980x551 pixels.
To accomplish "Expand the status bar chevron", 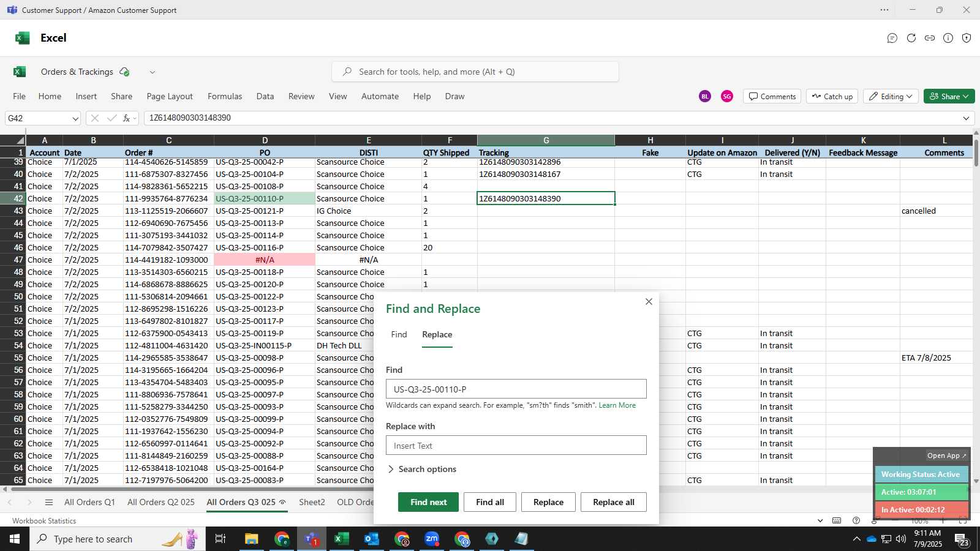I will (x=820, y=520).
